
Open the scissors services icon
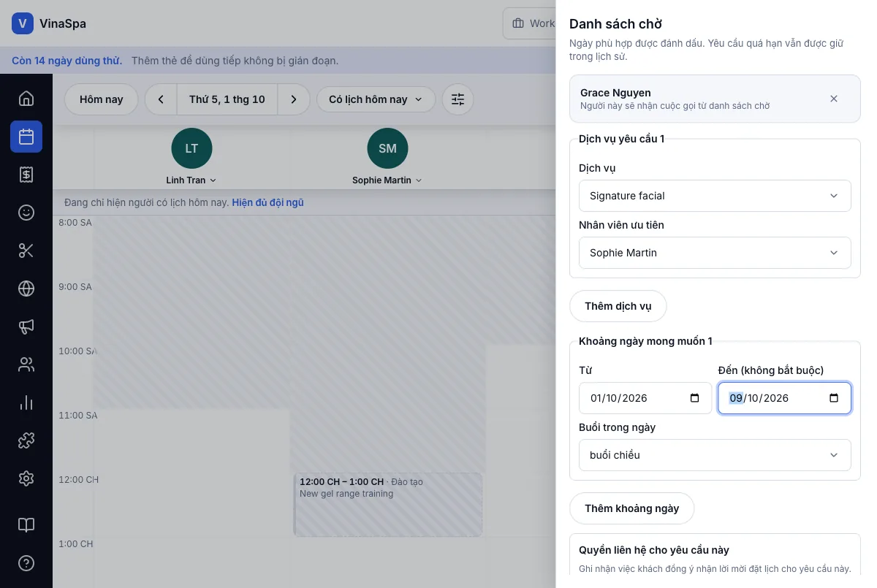coord(26,251)
